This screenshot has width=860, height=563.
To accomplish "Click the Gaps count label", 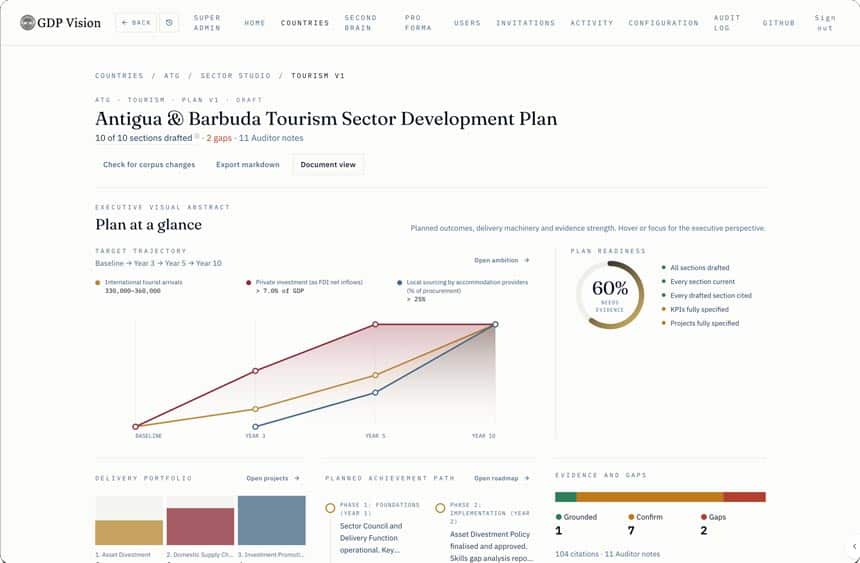I will pyautogui.click(x=713, y=517).
